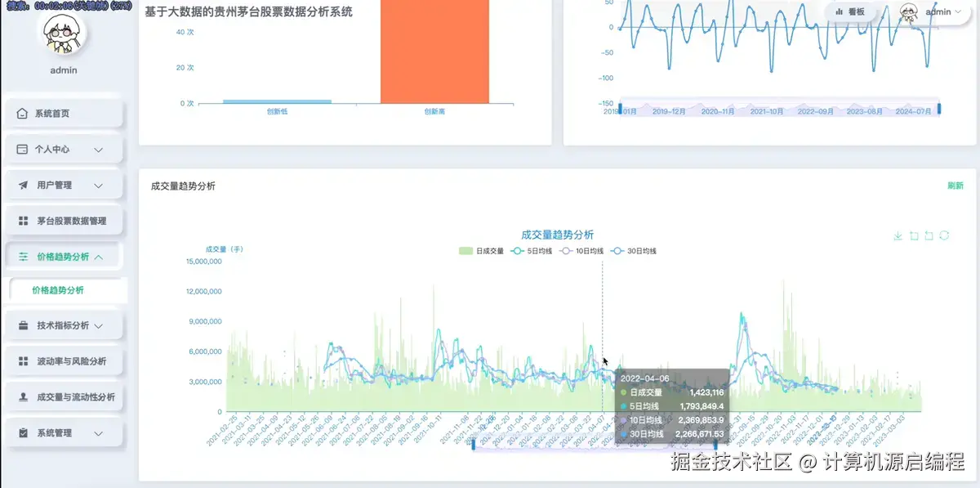The width and height of the screenshot is (980, 488).
Task: Click the chart title 成交量趋势分析 above legend
Action: pyautogui.click(x=558, y=235)
